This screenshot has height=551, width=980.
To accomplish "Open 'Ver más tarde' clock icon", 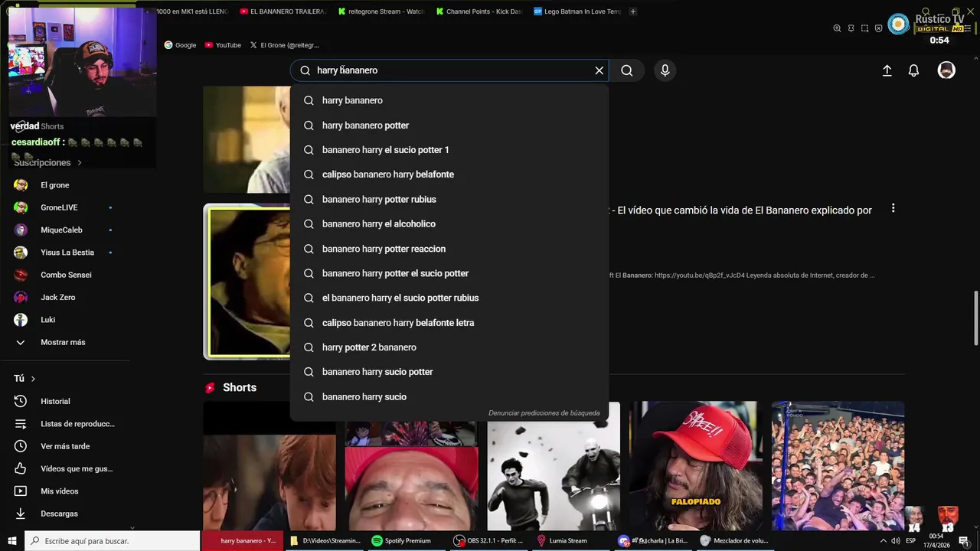I will point(21,446).
